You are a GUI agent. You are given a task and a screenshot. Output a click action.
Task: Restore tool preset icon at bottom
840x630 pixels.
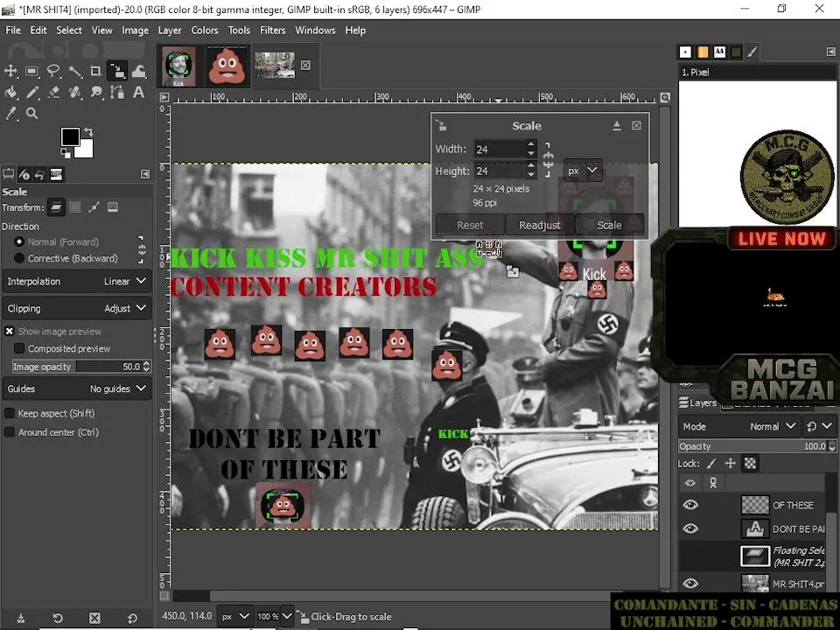point(58,619)
